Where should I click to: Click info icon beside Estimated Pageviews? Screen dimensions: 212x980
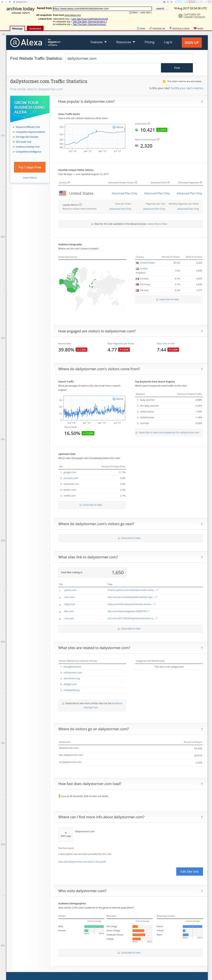[x=201, y=183]
